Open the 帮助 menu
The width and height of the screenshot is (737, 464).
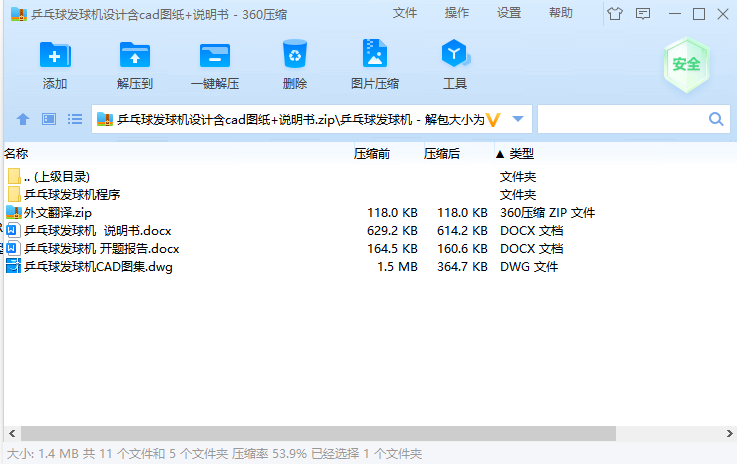pos(561,13)
